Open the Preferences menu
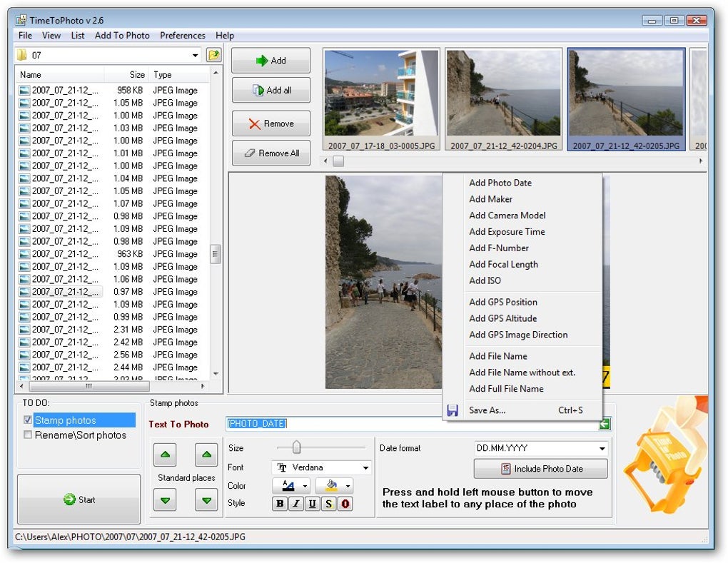 [183, 36]
